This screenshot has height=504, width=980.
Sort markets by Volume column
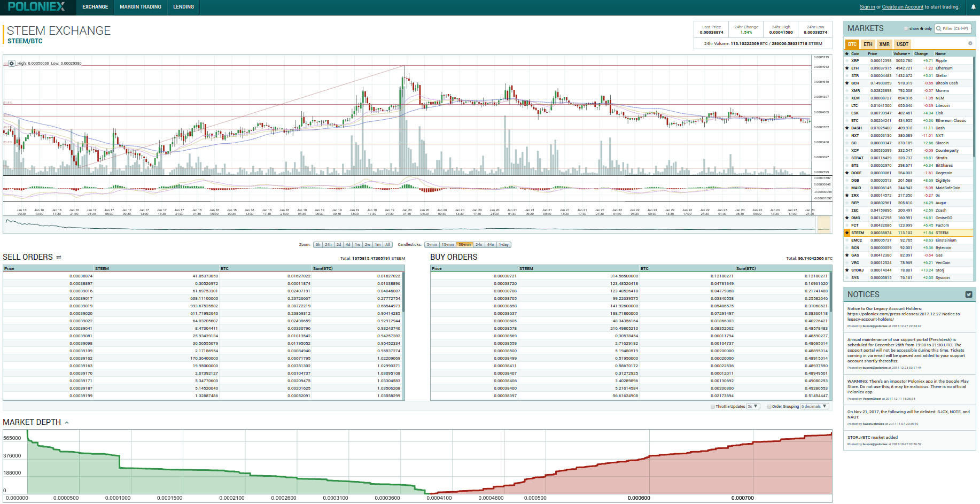(x=902, y=53)
